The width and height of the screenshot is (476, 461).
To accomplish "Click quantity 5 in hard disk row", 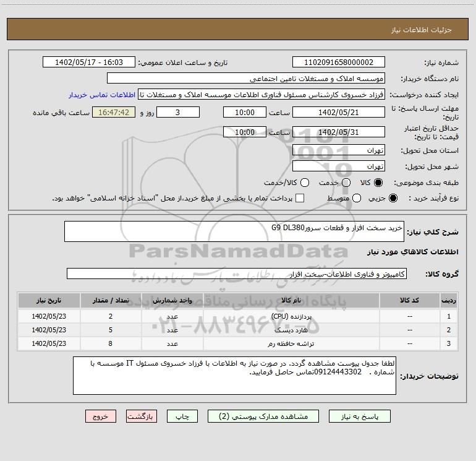I will (111, 330).
